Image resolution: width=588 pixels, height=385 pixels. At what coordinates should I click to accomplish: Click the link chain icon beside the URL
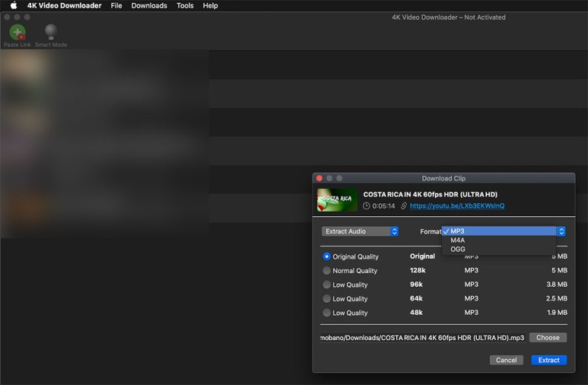coord(403,205)
